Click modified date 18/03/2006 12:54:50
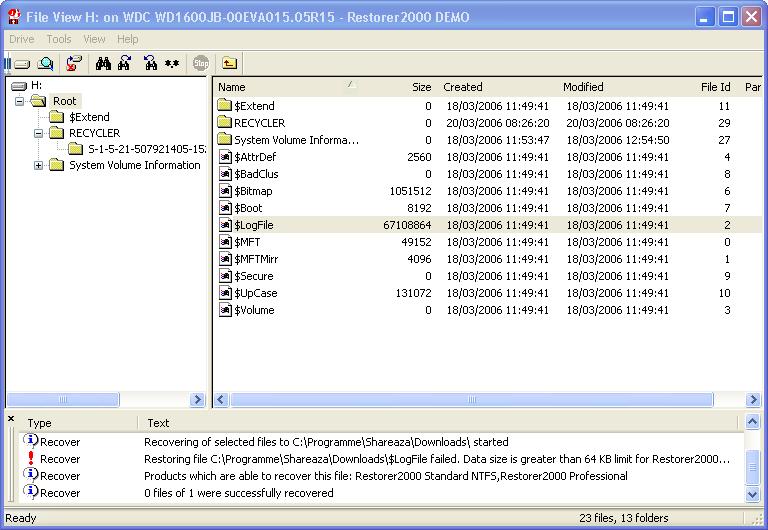The width and height of the screenshot is (768, 530). pos(618,140)
